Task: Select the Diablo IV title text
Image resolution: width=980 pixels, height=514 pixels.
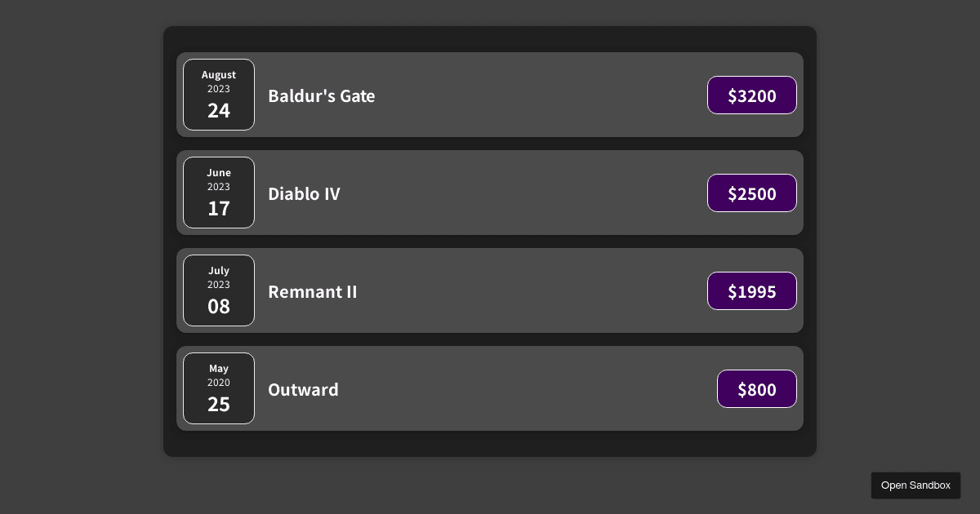Action: pos(304,193)
